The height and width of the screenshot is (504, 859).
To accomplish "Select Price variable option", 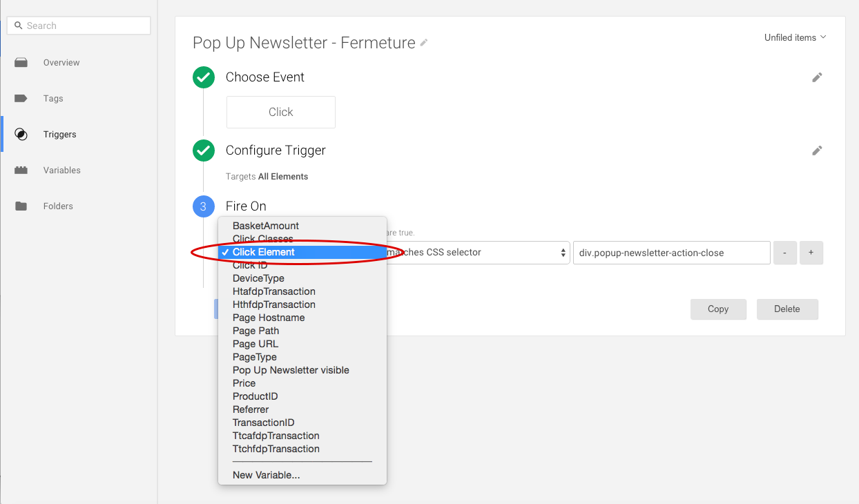I will [302, 383].
